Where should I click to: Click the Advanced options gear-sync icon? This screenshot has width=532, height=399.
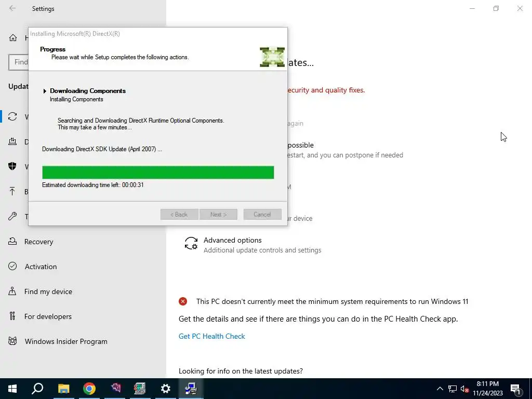tap(191, 244)
